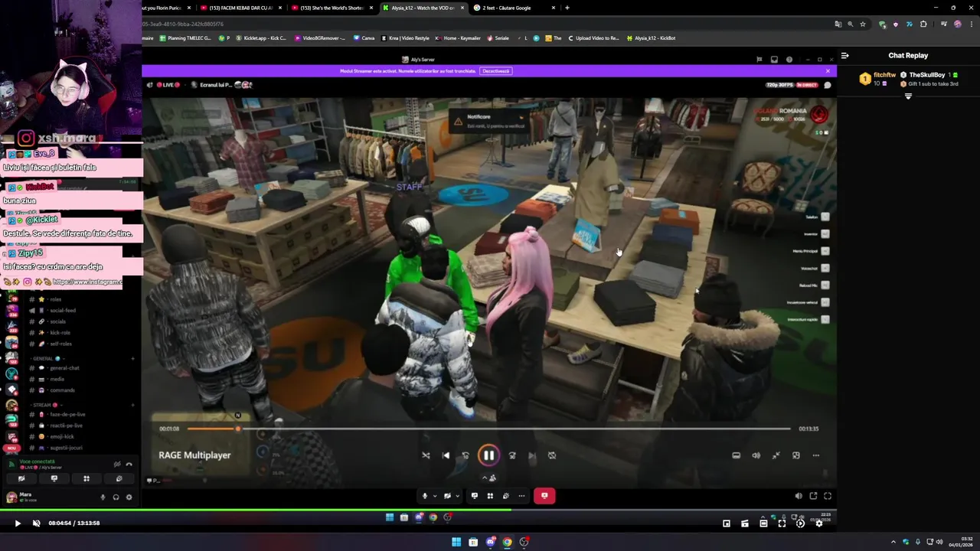The image size is (980, 551).
Task: Open user settings gear beside Mara
Action: click(129, 497)
